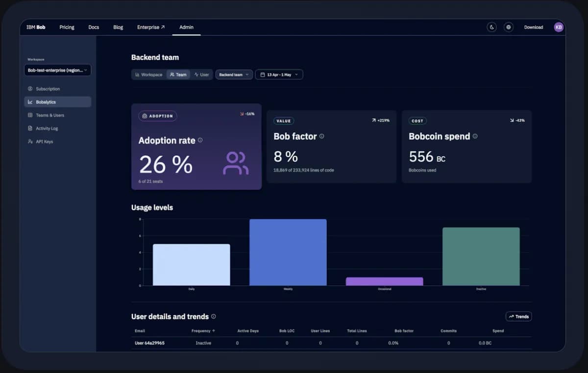Click the 556 BC value
The image size is (588, 373).
click(x=427, y=157)
